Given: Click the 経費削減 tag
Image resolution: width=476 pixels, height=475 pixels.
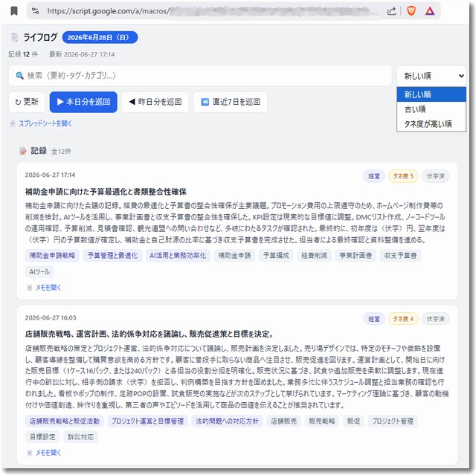Looking at the screenshot, I should 314,256.
